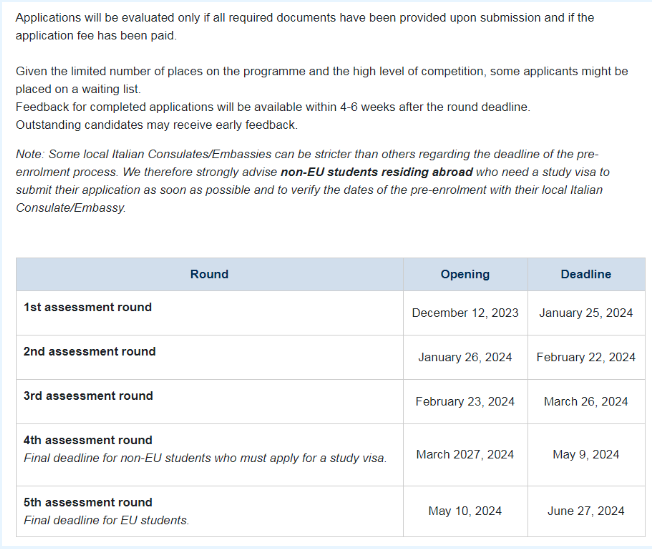Click the "Round" column header

209,274
